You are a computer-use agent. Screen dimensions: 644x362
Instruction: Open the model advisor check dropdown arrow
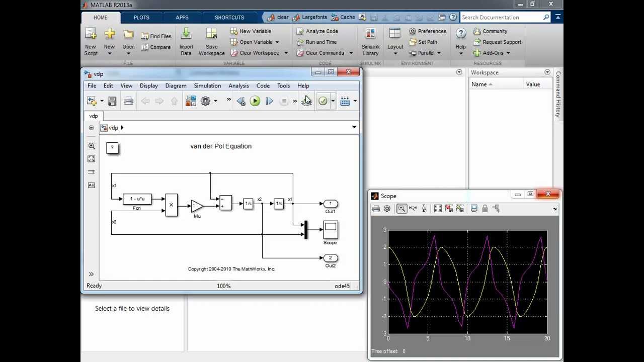coord(333,101)
